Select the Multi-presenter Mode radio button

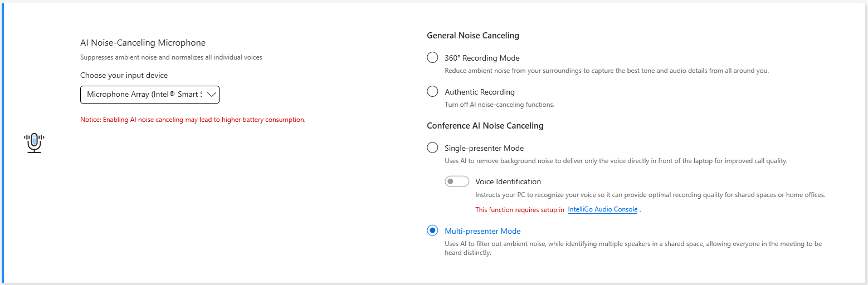[x=432, y=231]
